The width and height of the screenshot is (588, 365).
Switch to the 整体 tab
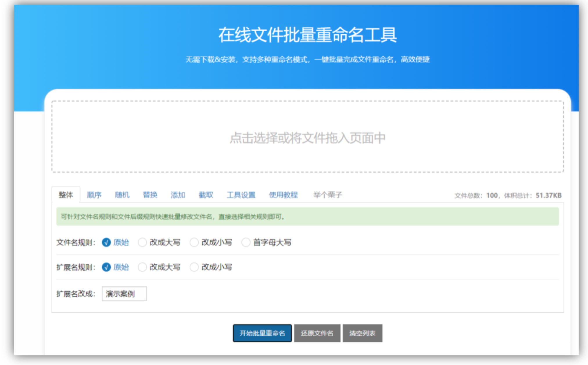[x=66, y=195]
